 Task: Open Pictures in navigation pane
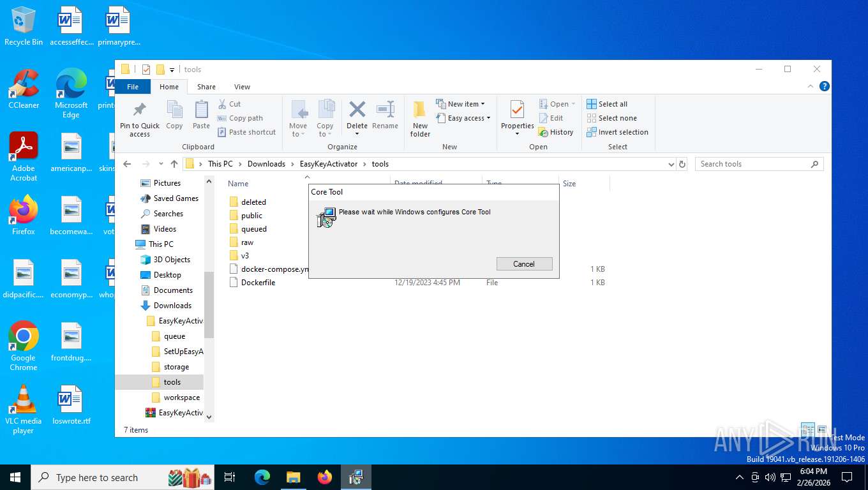167,183
